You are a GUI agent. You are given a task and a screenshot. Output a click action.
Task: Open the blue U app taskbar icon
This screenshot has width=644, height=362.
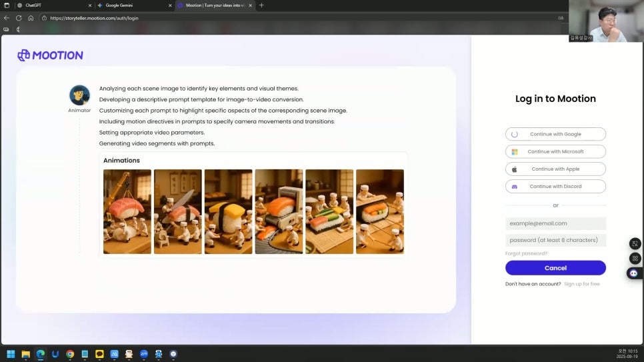tap(55, 354)
